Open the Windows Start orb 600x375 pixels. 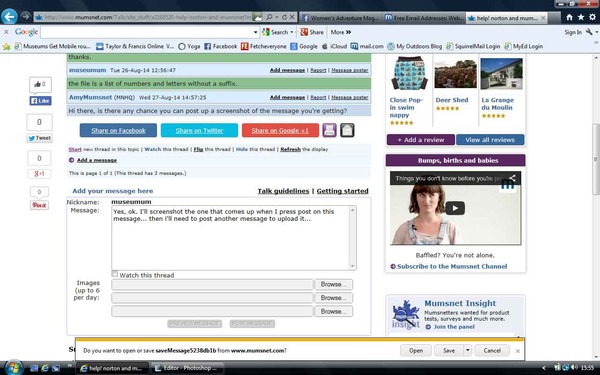click(13, 368)
